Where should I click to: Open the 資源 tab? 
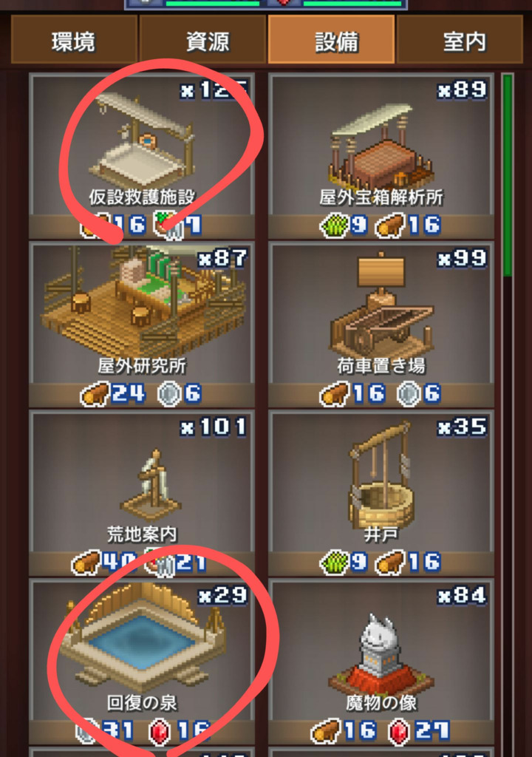(202, 40)
